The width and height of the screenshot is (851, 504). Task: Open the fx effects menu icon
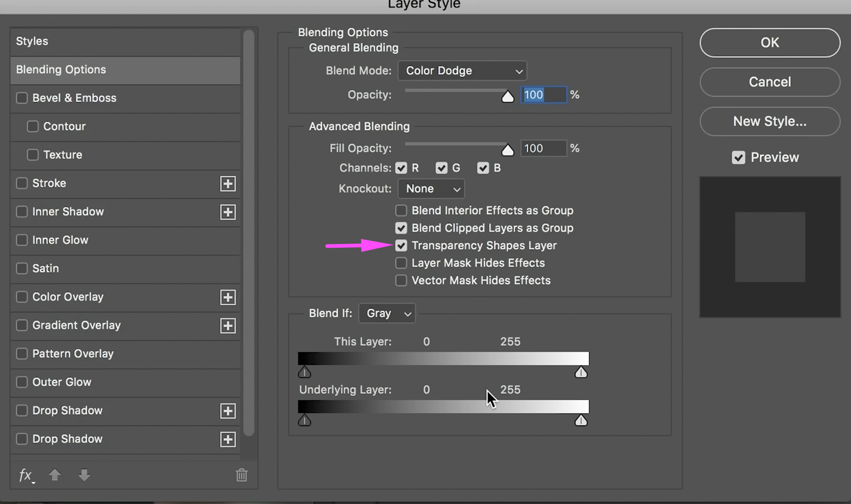pos(26,475)
